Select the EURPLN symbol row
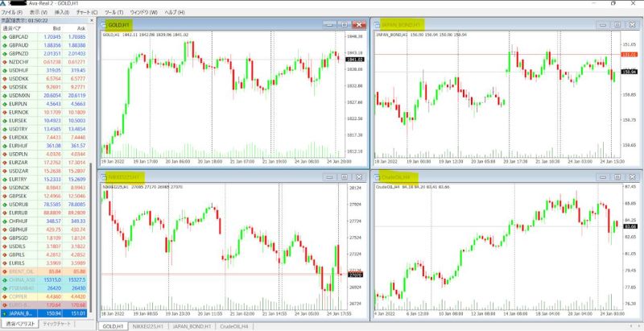Image resolution: width=644 pixels, height=331 pixels. pos(44,104)
